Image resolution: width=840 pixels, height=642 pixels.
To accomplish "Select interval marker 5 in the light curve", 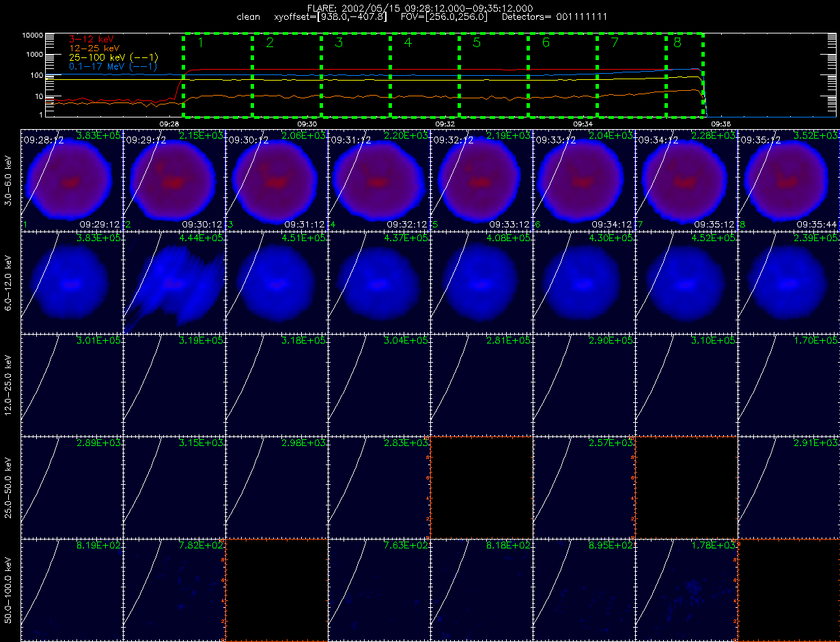I will pyautogui.click(x=477, y=43).
